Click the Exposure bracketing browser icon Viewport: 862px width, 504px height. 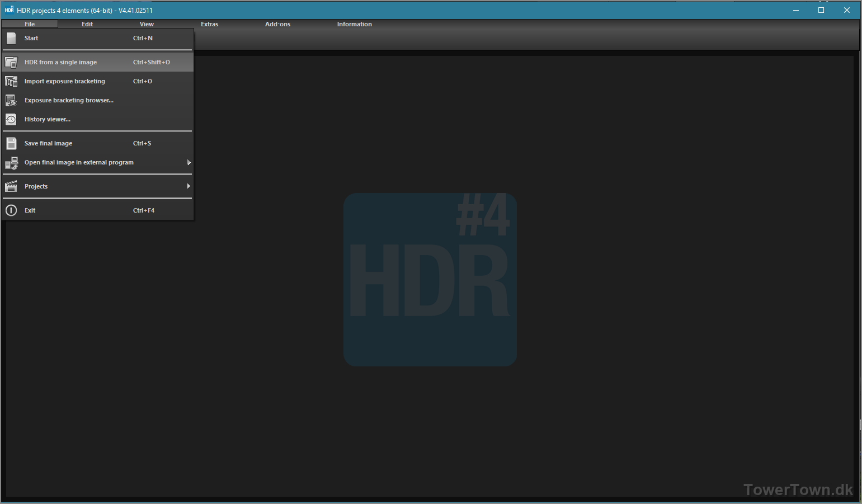11,101
